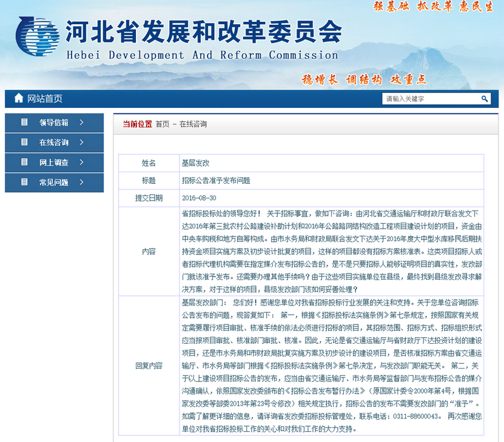This screenshot has height=442, width=504.
Task: Click the 在线咨询 breadcrumb link
Action: pyautogui.click(x=193, y=124)
